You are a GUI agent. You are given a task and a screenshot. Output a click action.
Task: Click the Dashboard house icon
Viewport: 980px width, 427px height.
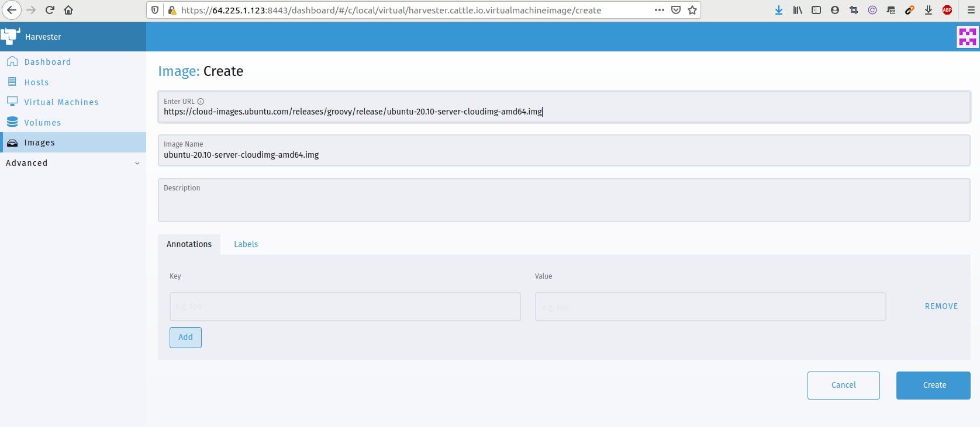tap(12, 61)
